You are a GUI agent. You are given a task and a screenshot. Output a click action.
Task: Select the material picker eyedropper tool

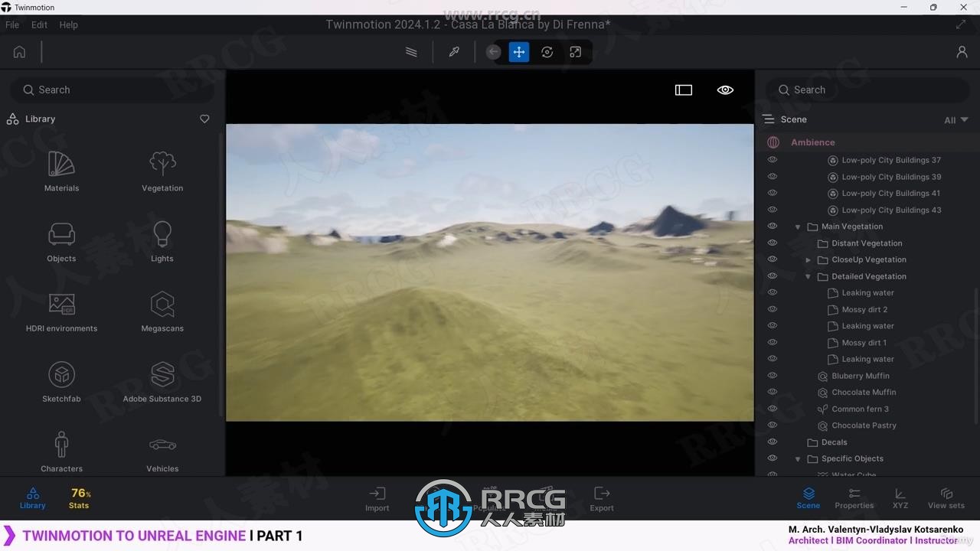[x=454, y=52]
